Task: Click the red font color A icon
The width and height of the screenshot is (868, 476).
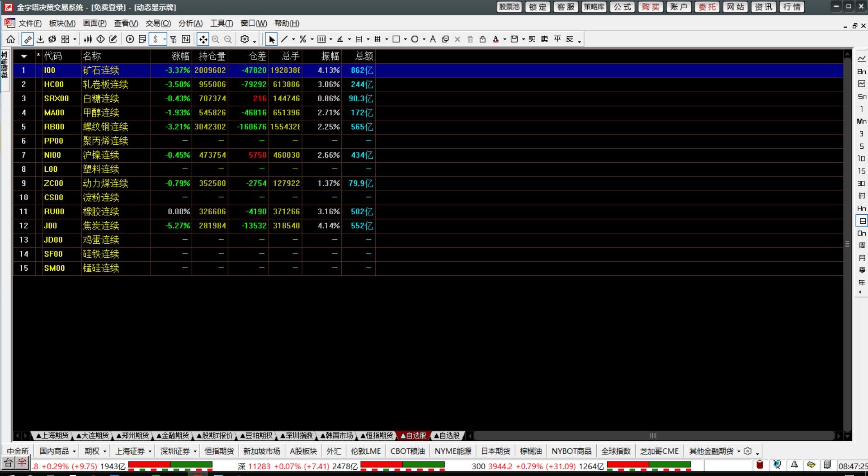Action: point(495,39)
